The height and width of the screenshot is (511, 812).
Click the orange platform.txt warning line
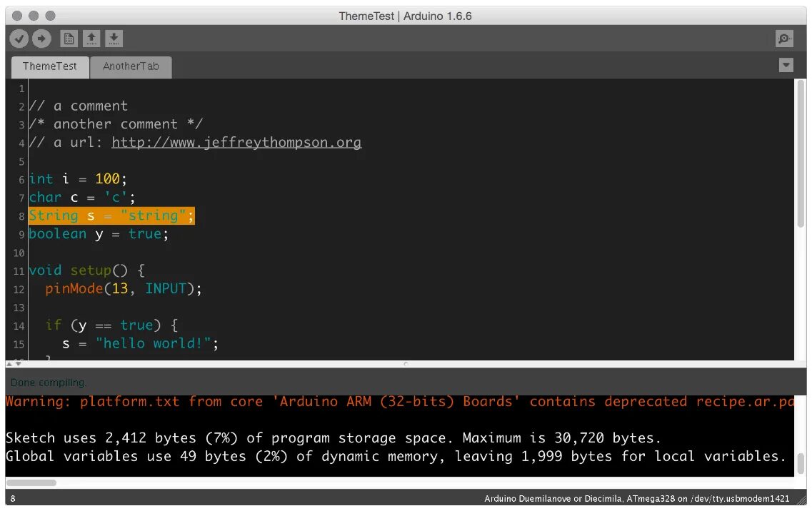(x=399, y=402)
